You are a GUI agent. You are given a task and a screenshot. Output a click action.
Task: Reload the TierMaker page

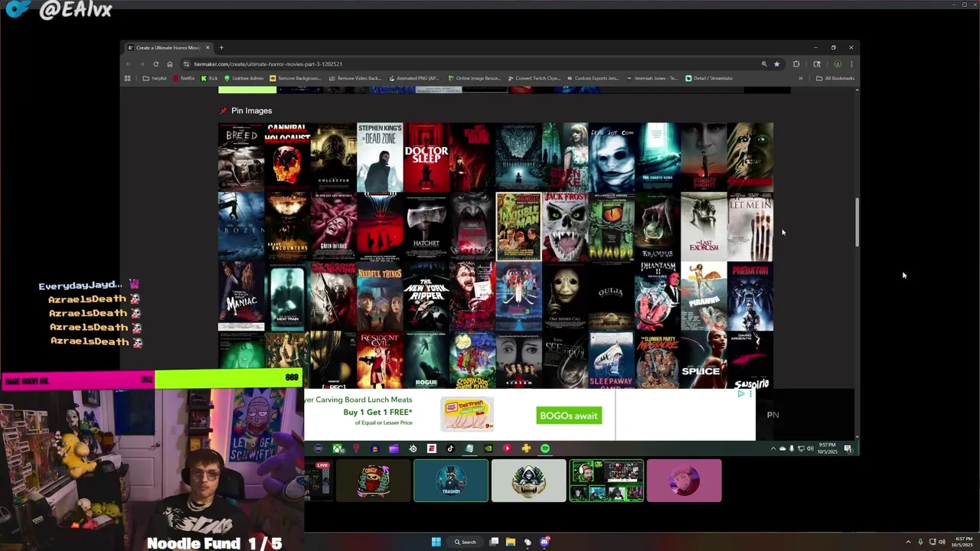[x=155, y=64]
